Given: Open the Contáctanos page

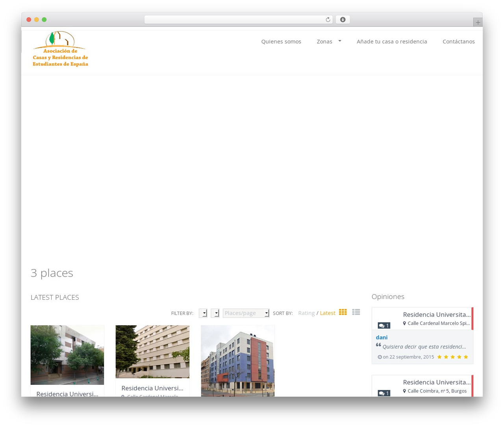Looking at the screenshot, I should (459, 41).
